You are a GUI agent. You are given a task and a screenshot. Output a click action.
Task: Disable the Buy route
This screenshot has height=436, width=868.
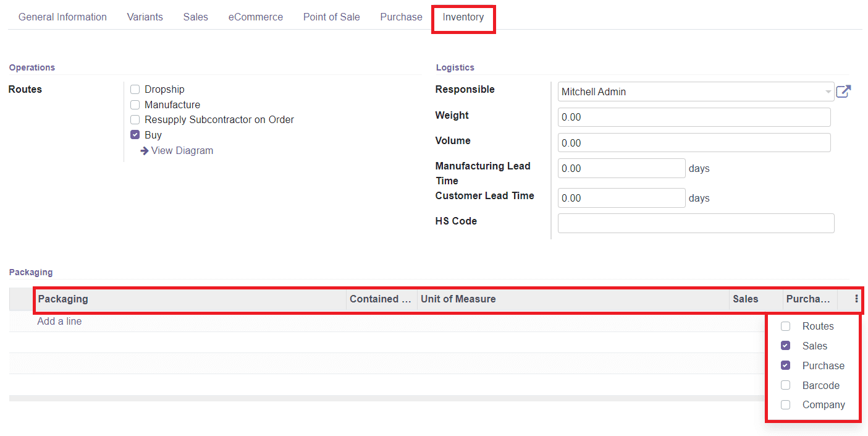click(x=135, y=134)
